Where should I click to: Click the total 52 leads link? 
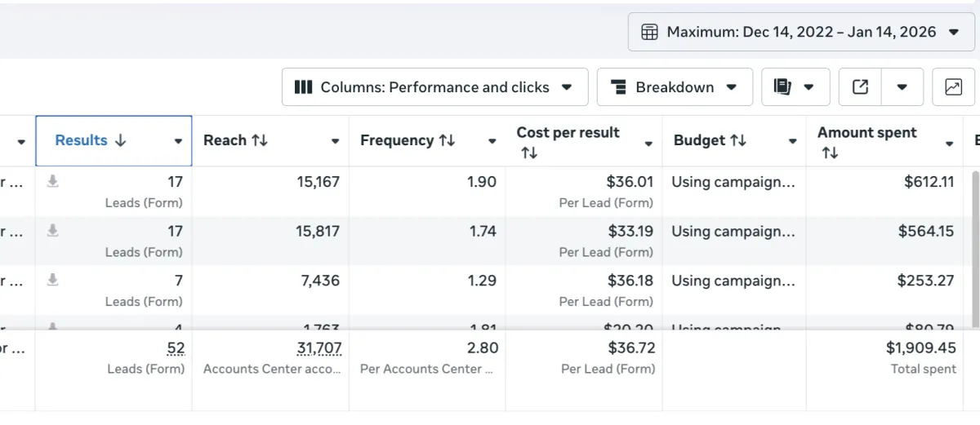click(176, 348)
